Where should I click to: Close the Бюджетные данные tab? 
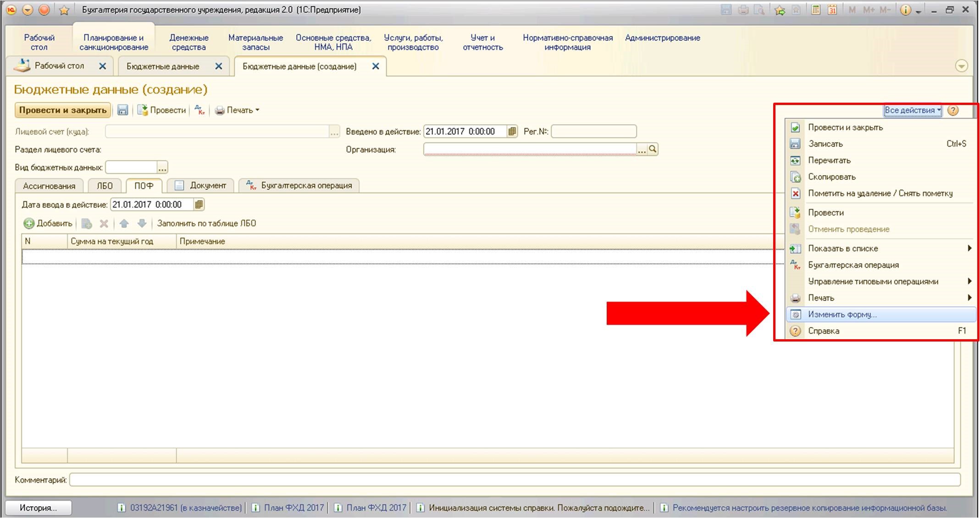click(219, 66)
